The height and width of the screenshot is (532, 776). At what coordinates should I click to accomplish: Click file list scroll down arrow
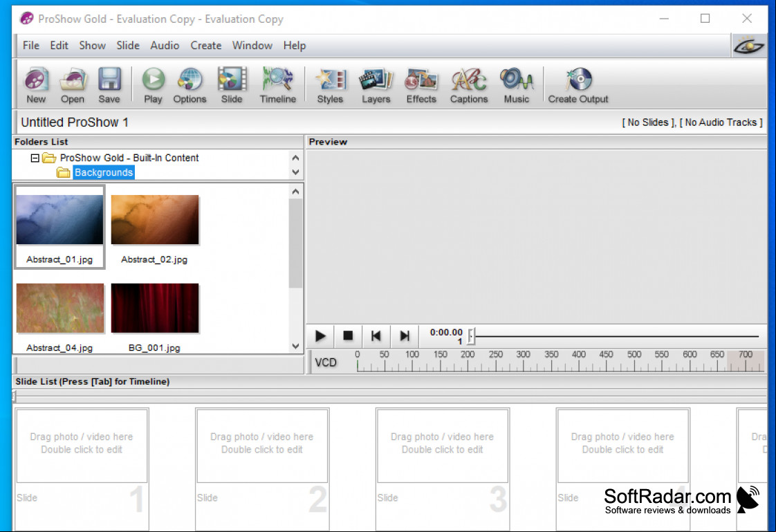(295, 347)
